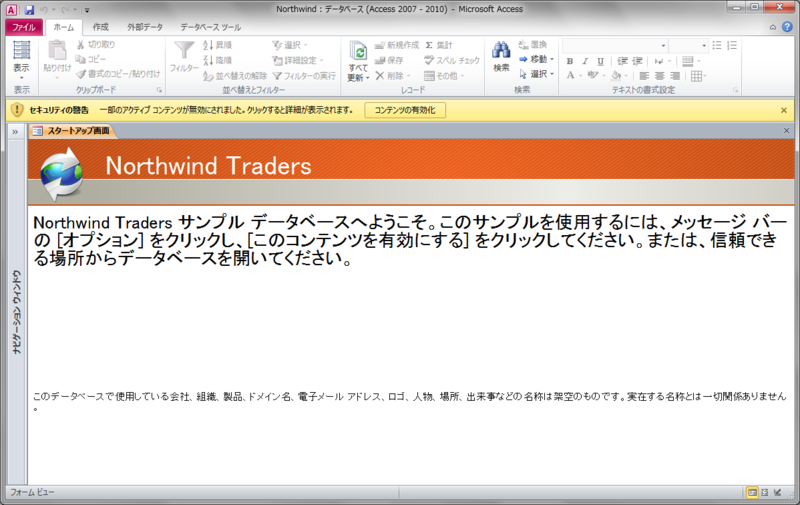
Task: Click the Save icon in quick access toolbar
Action: pyautogui.click(x=29, y=9)
